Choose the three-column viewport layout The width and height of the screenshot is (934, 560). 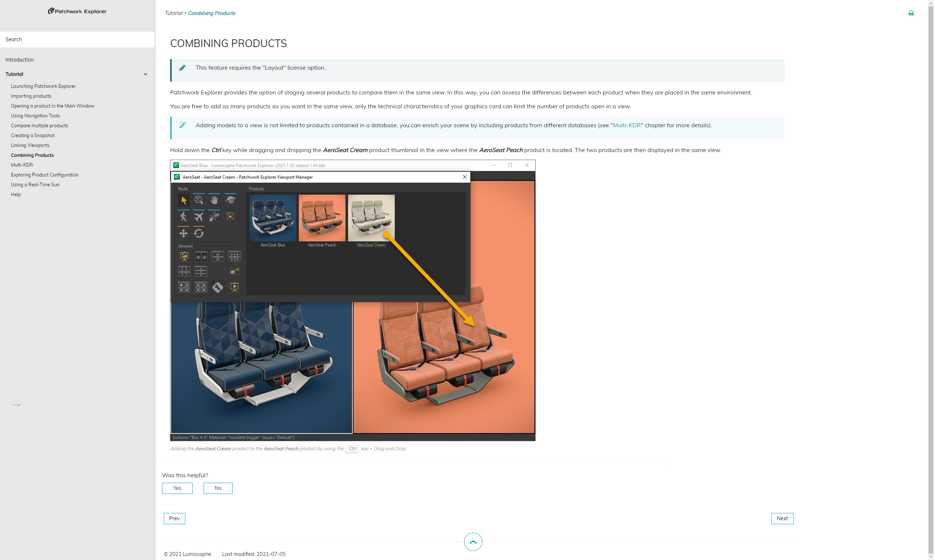click(184, 271)
